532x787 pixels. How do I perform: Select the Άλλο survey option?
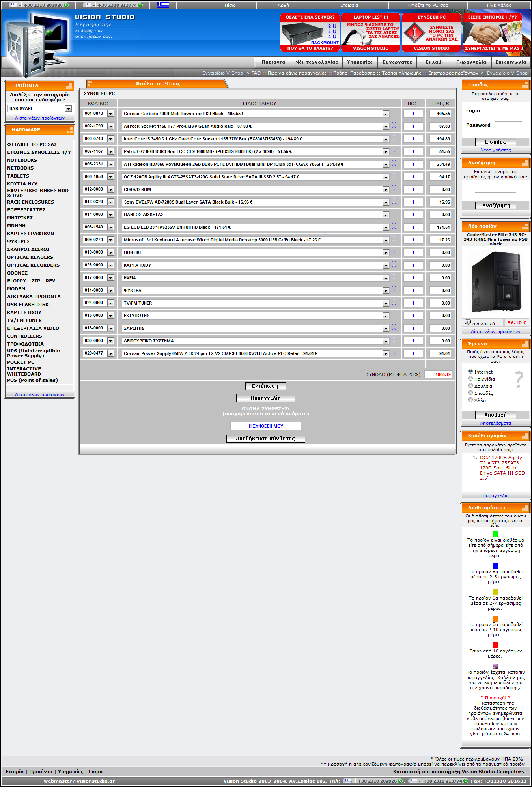coord(470,400)
